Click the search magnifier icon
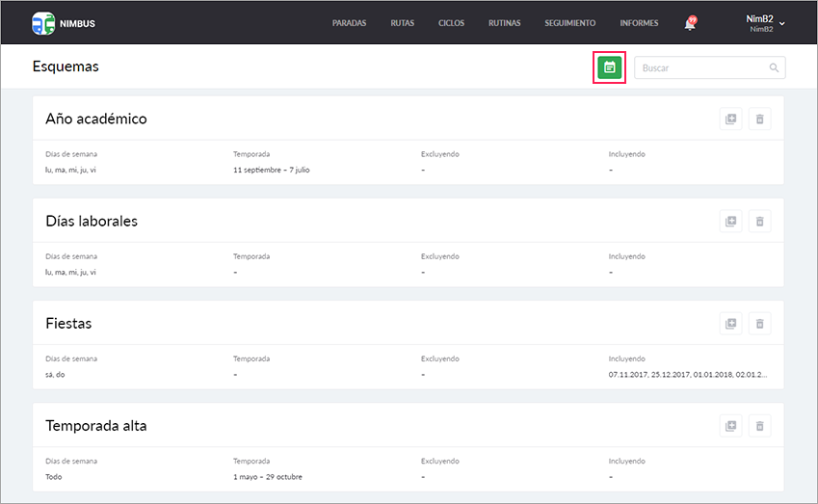This screenshot has width=818, height=504. tap(774, 67)
